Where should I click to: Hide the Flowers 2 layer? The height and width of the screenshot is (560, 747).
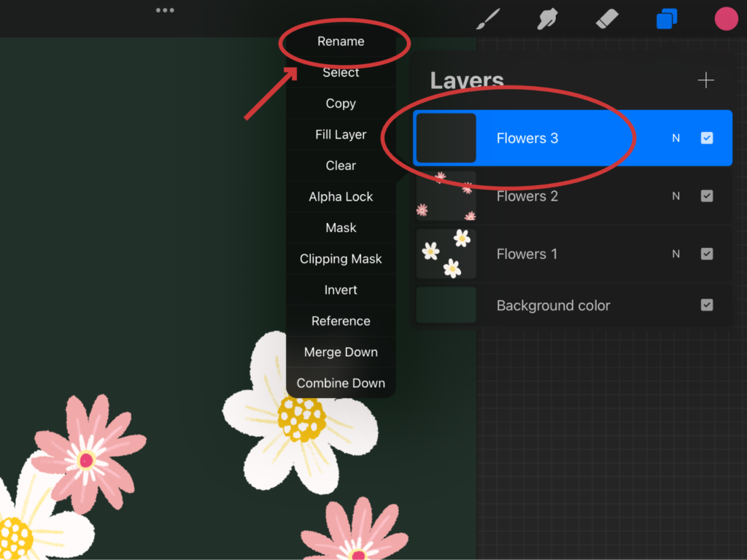(x=706, y=195)
